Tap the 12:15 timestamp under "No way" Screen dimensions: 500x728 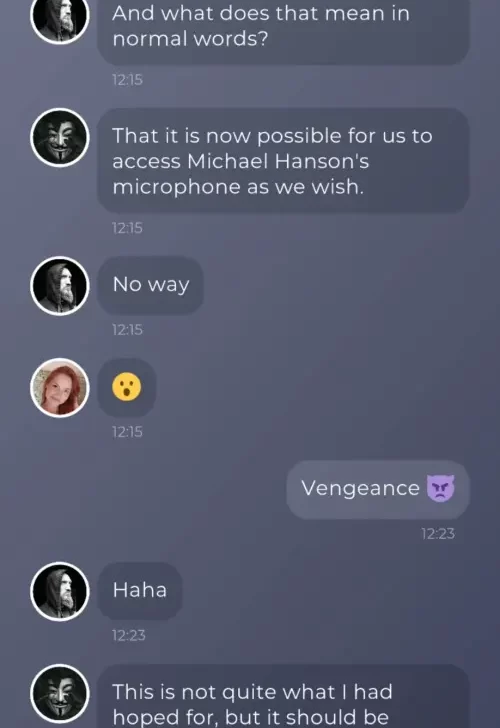click(x=127, y=330)
